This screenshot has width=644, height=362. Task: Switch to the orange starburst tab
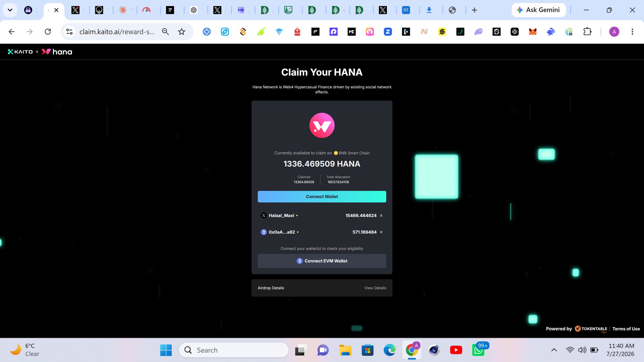coord(123,10)
